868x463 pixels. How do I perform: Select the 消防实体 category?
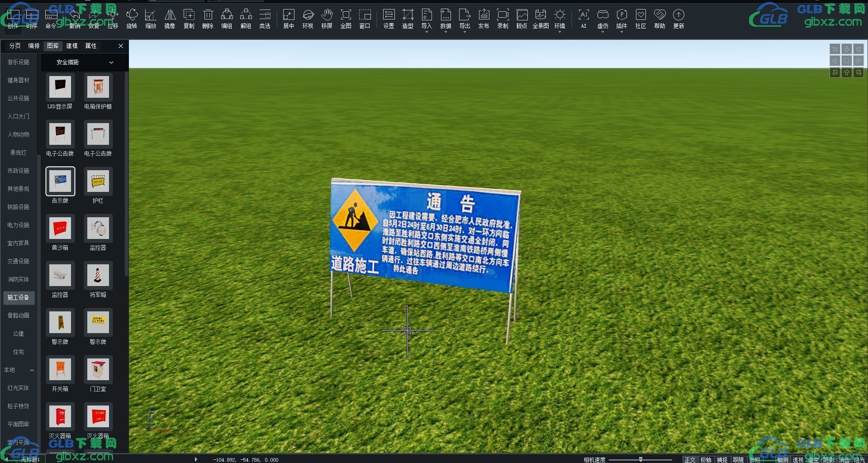[18, 279]
